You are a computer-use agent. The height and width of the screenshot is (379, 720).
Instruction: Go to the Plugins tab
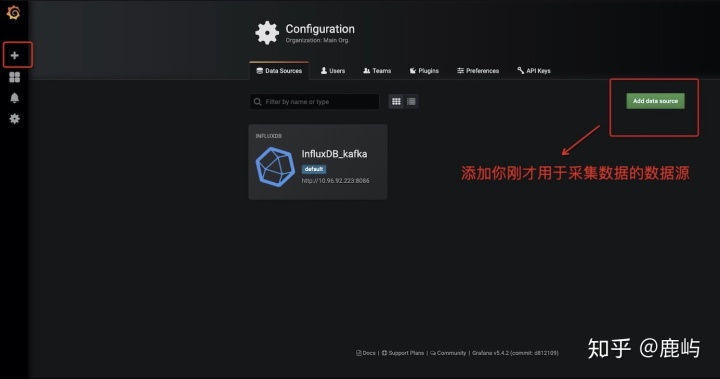pyautogui.click(x=424, y=71)
